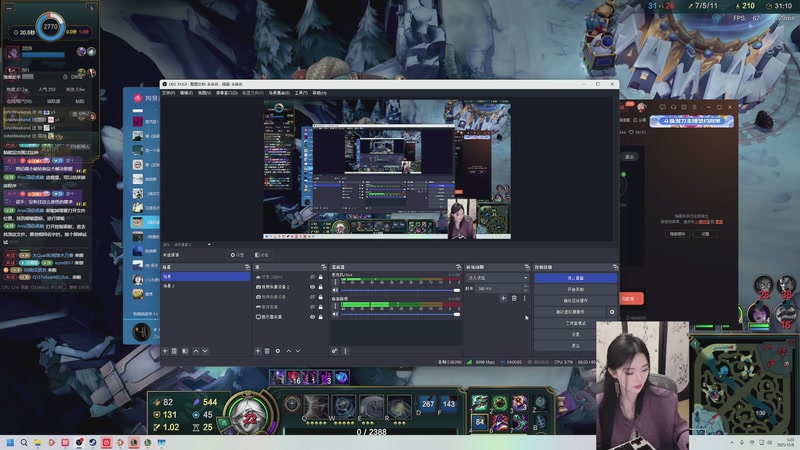This screenshot has width=800, height=450.
Task: Show the hidden game capture source
Action: tap(312, 307)
